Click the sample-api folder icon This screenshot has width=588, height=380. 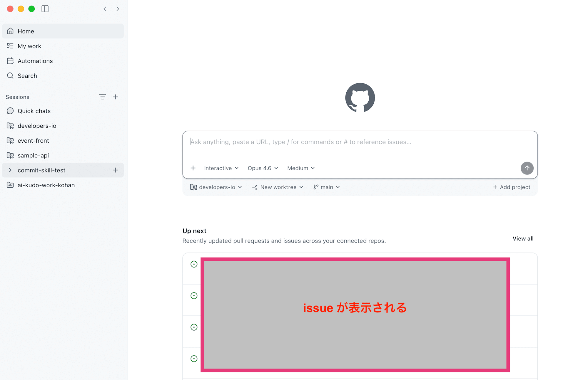(10, 155)
